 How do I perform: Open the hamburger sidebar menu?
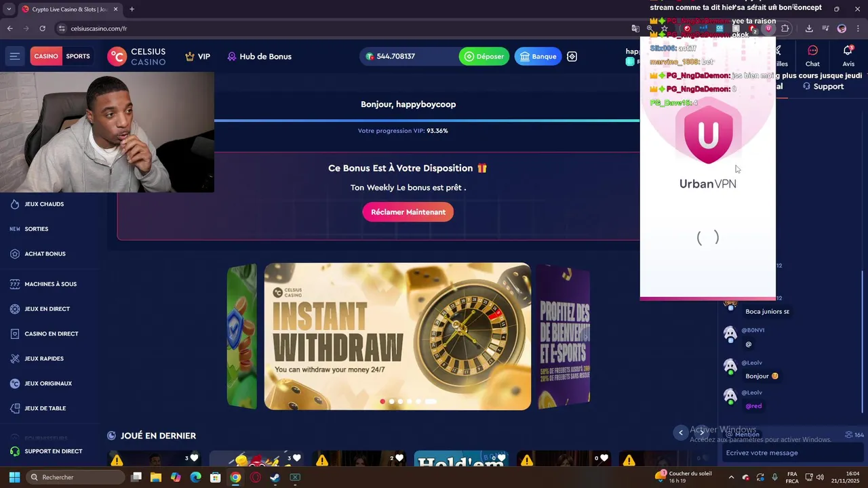tap(14, 56)
